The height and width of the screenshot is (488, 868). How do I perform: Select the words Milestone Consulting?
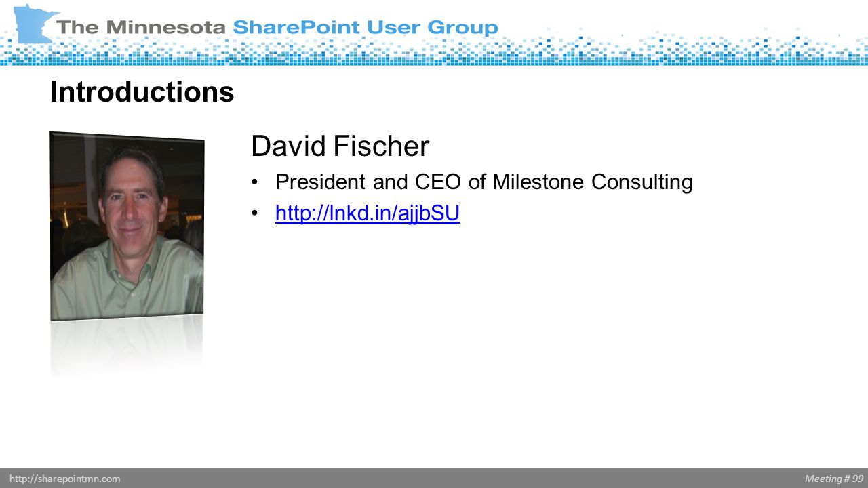593,182
